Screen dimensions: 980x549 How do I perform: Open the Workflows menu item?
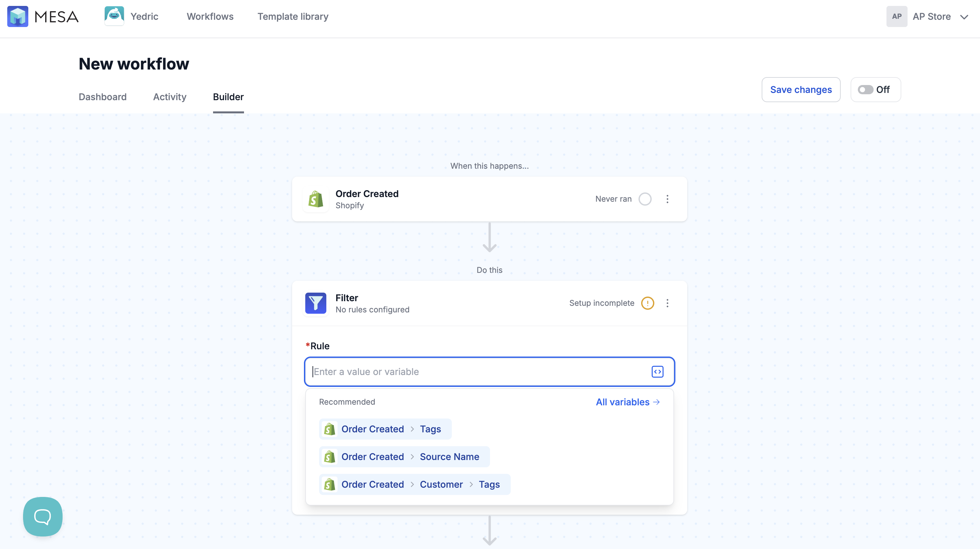(210, 16)
